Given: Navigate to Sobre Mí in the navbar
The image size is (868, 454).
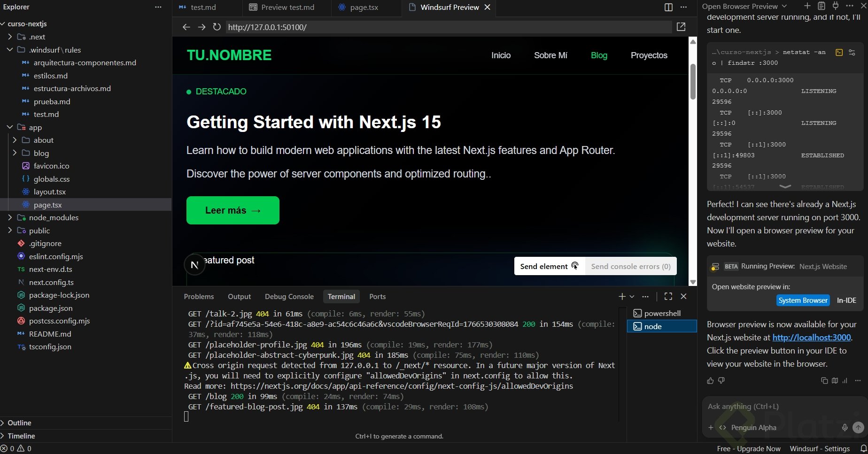Looking at the screenshot, I should [x=550, y=55].
